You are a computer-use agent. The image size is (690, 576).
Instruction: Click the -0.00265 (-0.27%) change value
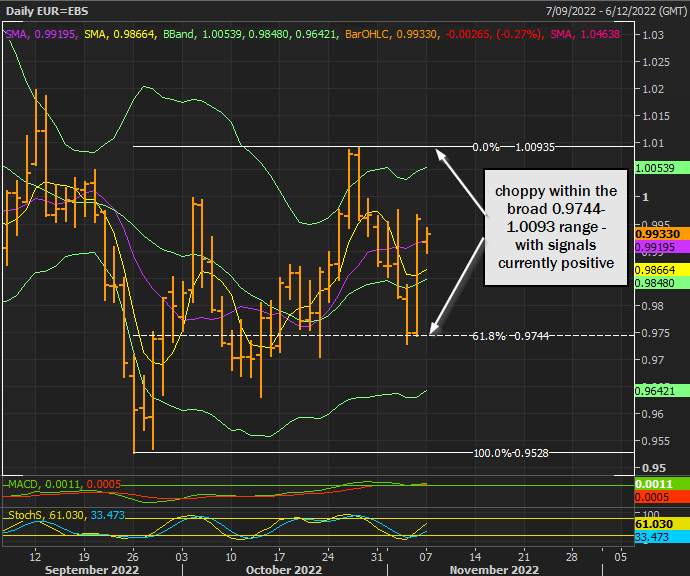494,34
